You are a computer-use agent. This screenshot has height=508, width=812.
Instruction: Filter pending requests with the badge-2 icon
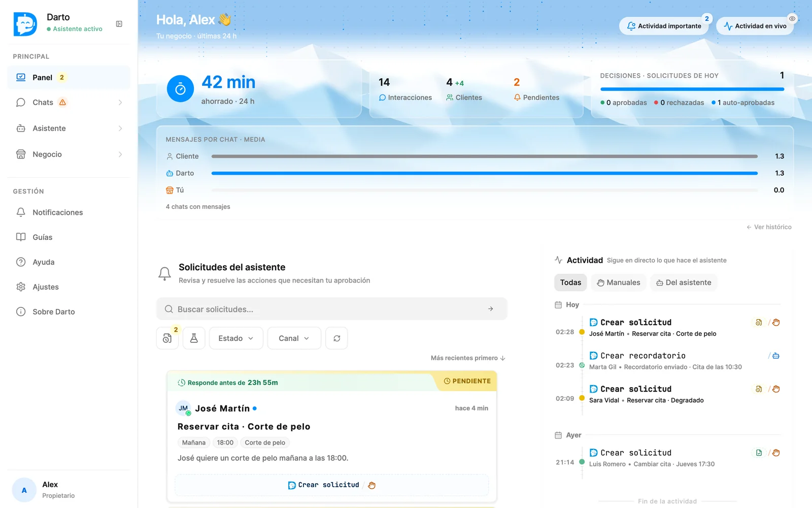click(x=167, y=338)
